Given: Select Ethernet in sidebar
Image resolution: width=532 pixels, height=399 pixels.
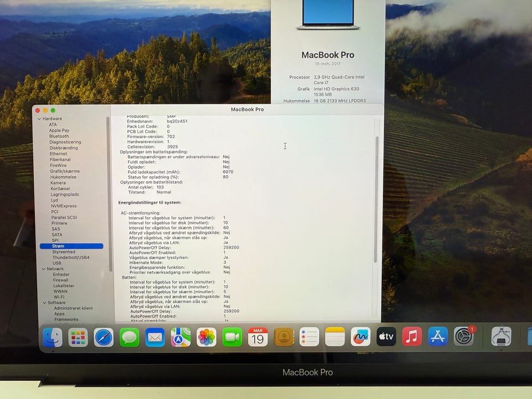Looking at the screenshot, I should pos(58,154).
